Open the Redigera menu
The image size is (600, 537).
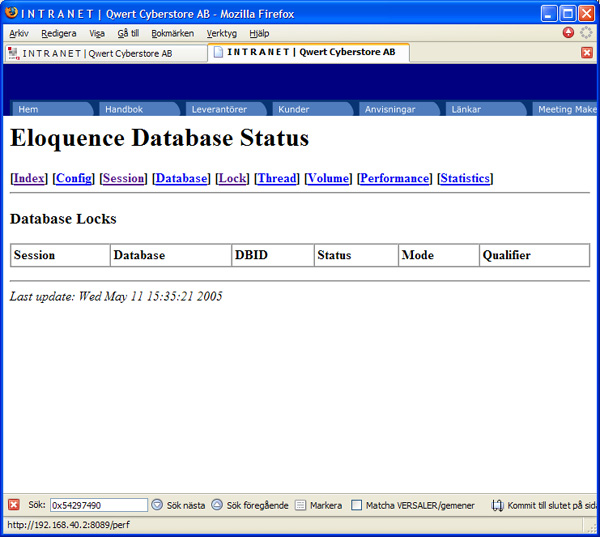tap(59, 33)
